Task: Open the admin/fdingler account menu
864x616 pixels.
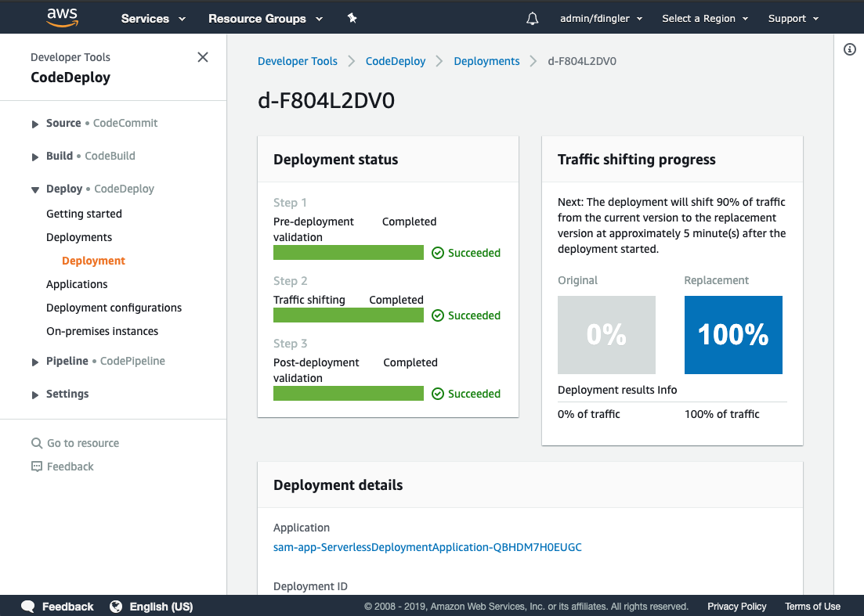Action: point(601,19)
